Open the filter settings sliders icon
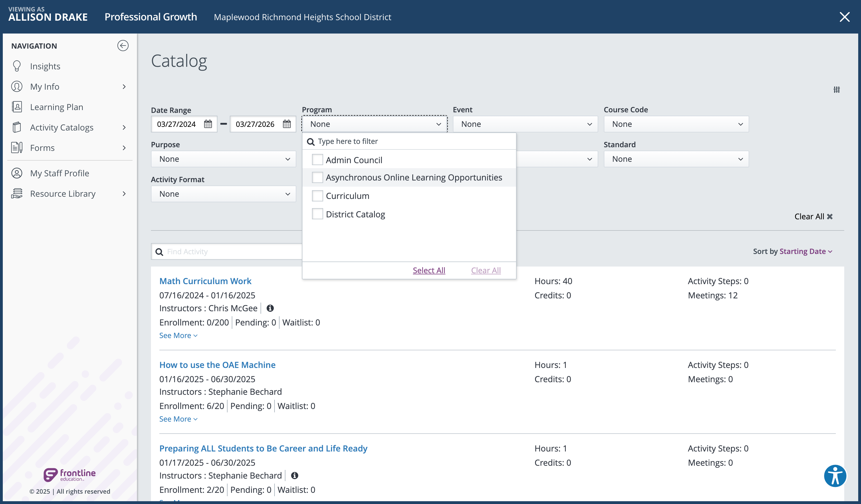Screen dimensions: 861x504 (x=836, y=90)
